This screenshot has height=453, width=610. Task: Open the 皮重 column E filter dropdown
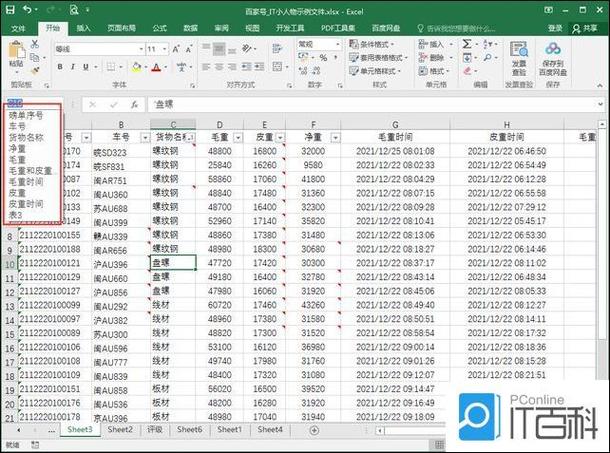click(x=280, y=137)
